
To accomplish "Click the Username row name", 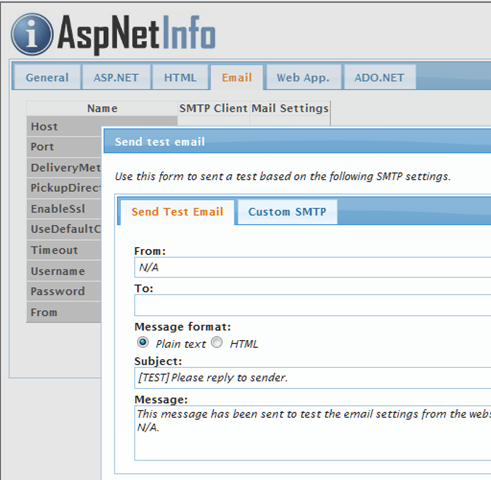I will tap(58, 271).
